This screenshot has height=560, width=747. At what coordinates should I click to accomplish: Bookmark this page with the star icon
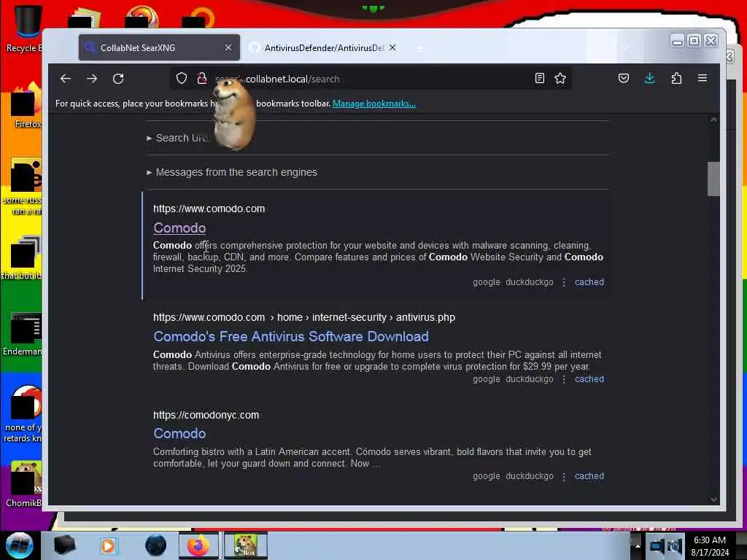560,79
